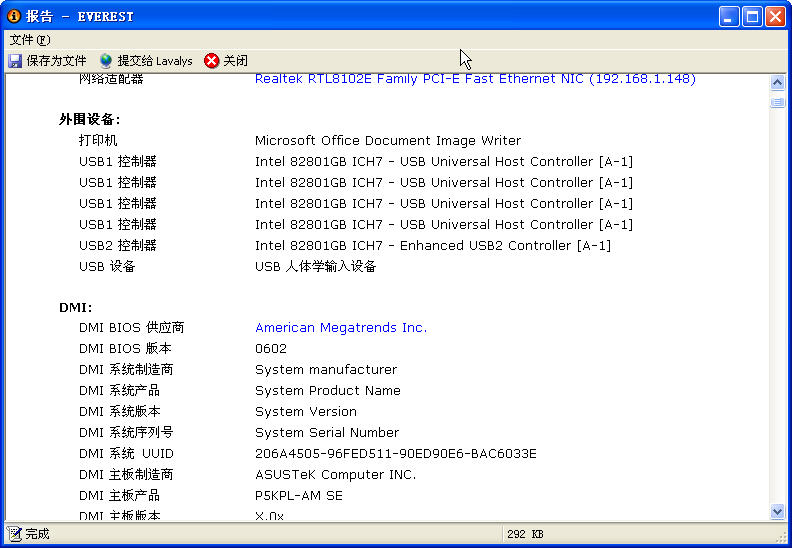Click the Enhanced USB2 Controller entry
The image size is (792, 548).
pyautogui.click(x=432, y=246)
